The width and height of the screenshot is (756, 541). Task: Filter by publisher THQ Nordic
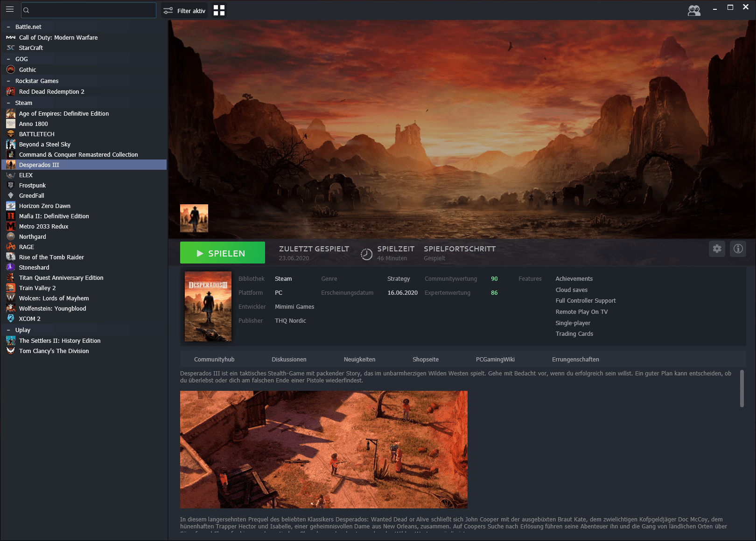tap(290, 321)
